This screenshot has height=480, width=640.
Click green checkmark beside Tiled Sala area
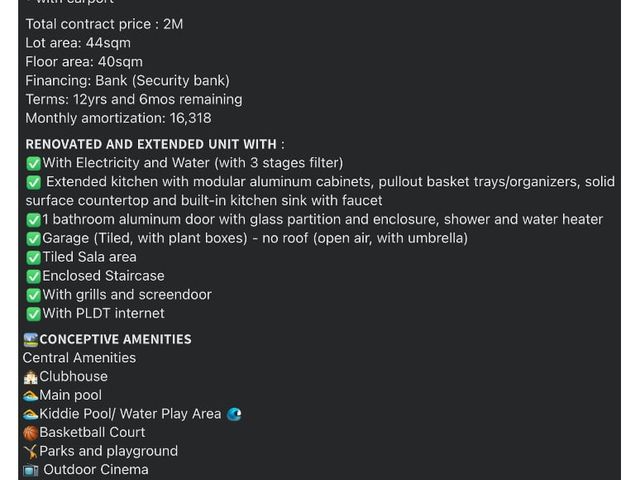point(33,258)
